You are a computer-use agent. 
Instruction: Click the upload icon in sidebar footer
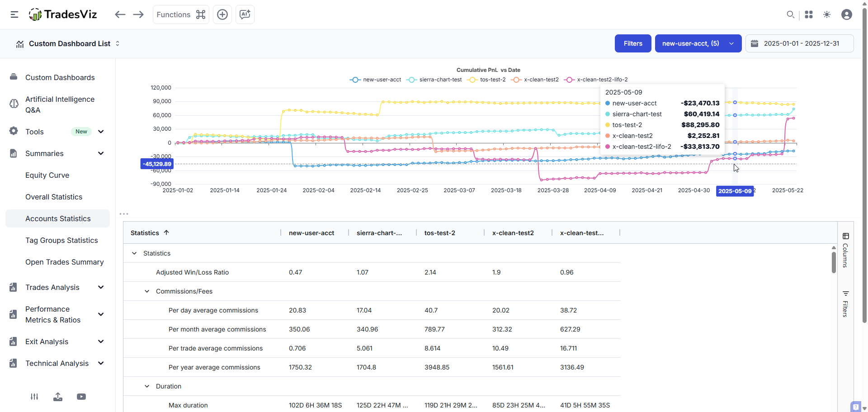[58, 397]
